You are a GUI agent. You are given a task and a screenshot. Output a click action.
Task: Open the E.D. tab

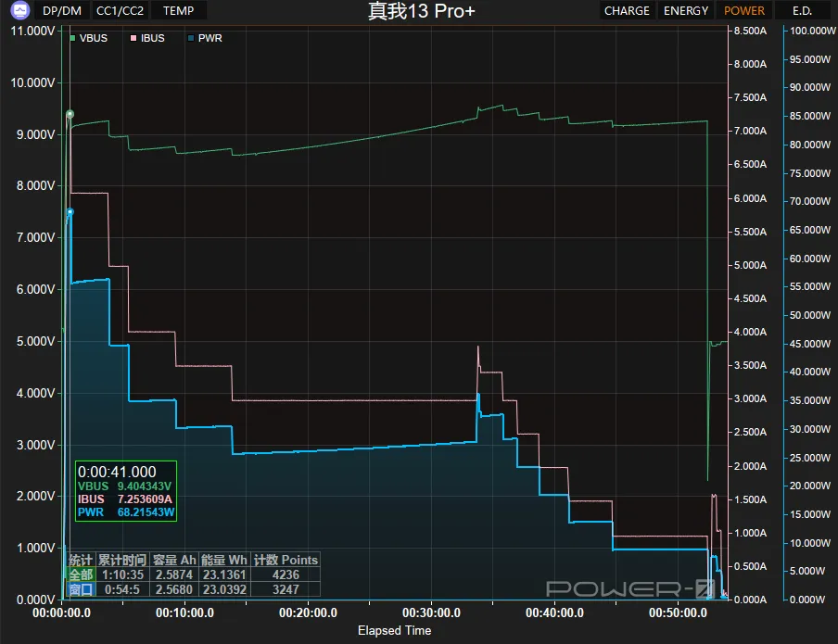(802, 11)
